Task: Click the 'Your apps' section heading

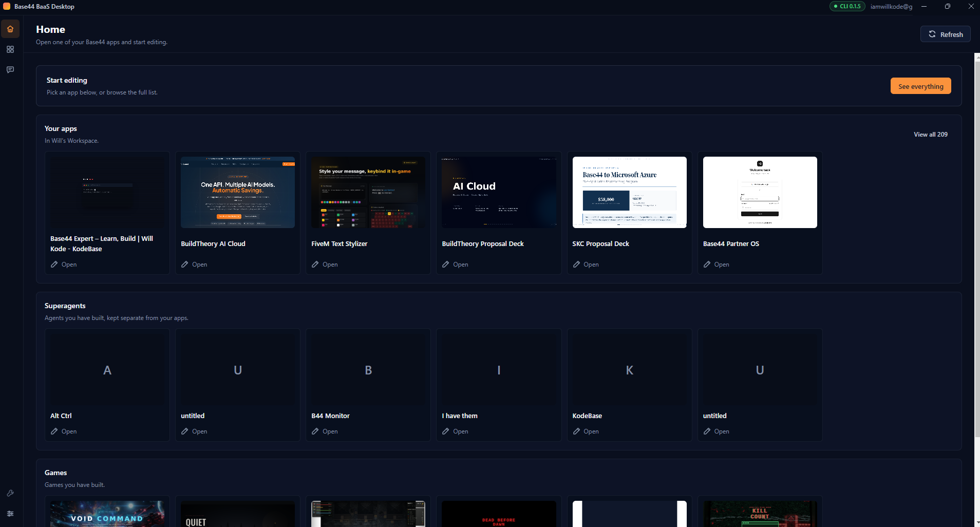Action: click(61, 128)
